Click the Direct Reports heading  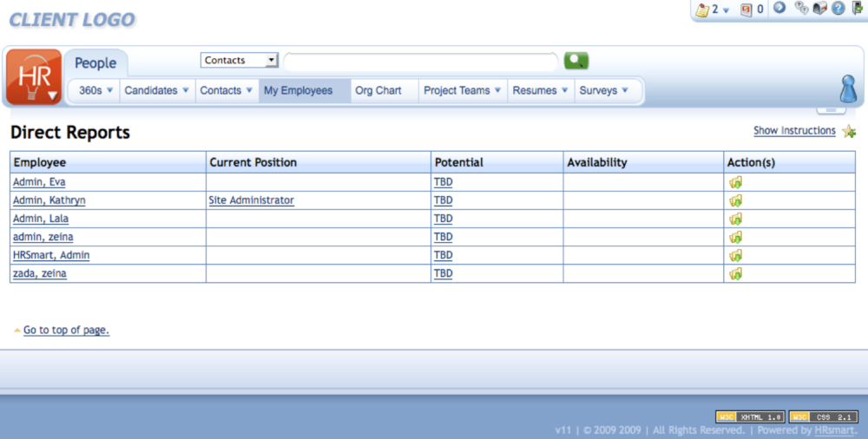(x=70, y=133)
